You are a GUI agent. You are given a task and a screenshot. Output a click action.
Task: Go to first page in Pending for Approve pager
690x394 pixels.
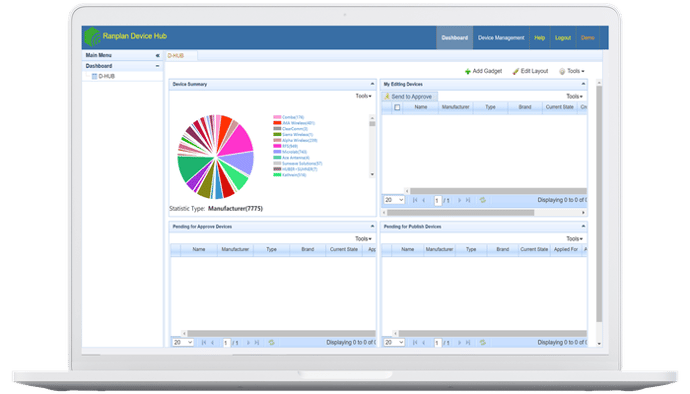[204, 342]
